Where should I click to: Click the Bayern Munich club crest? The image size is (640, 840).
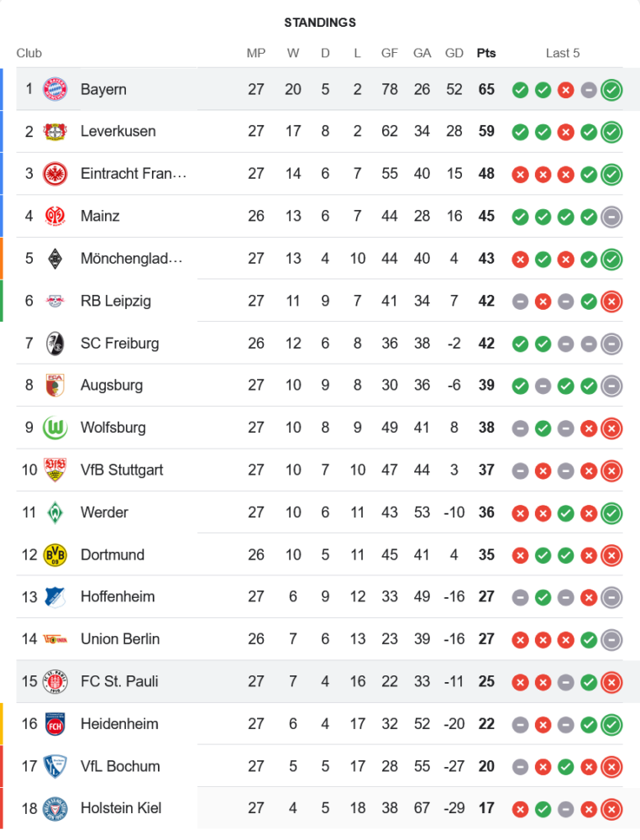pyautogui.click(x=55, y=89)
